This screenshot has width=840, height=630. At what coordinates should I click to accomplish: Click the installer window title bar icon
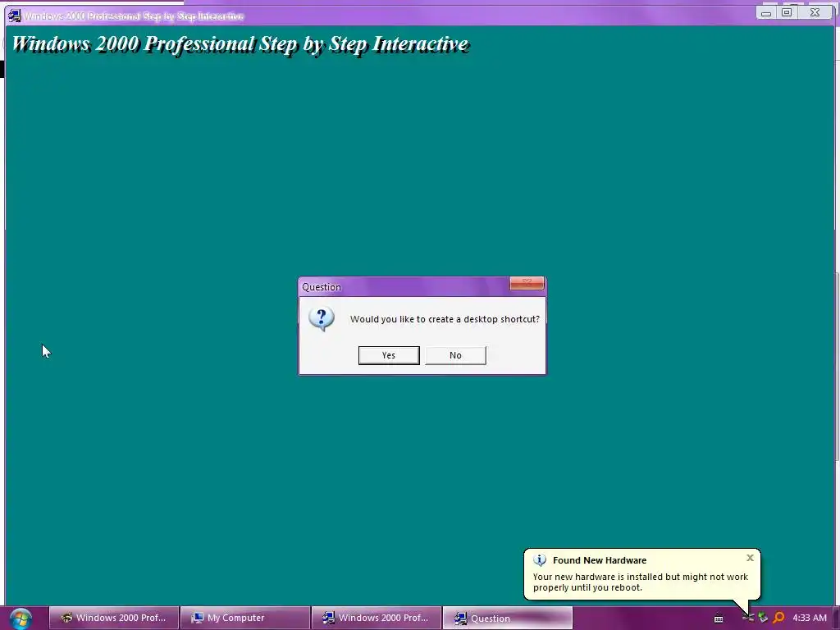coord(15,16)
